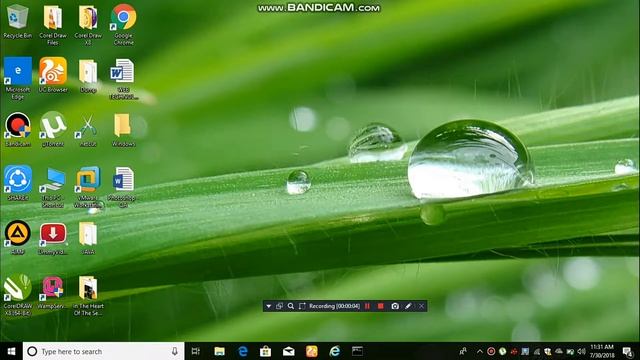
Task: Open Microsoft Edge from the taskbar
Action: (243, 351)
